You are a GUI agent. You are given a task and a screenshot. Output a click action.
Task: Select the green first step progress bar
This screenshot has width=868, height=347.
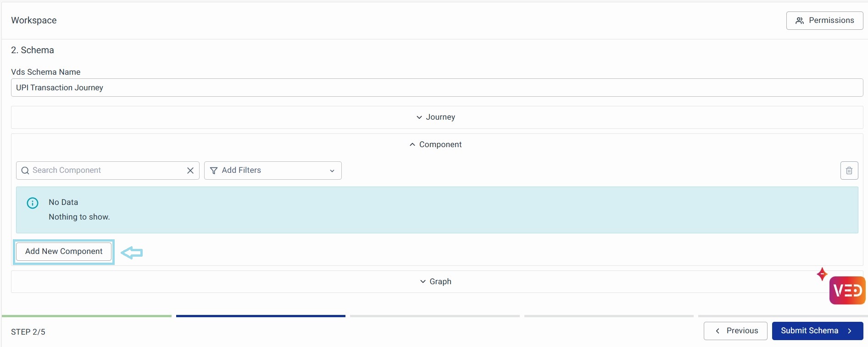[x=87, y=316]
